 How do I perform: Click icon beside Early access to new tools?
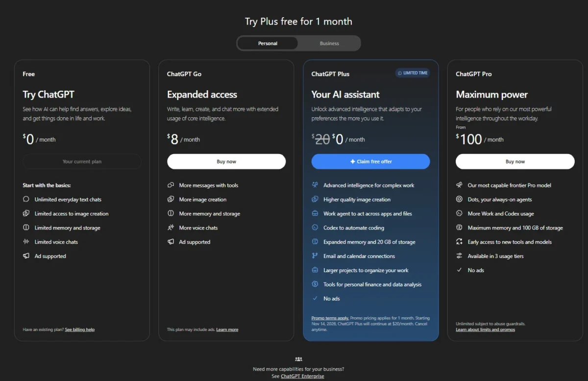click(459, 242)
